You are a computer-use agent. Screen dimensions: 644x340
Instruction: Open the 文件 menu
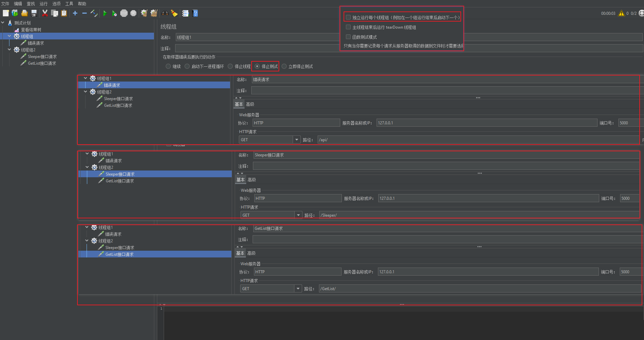pyautogui.click(x=5, y=4)
